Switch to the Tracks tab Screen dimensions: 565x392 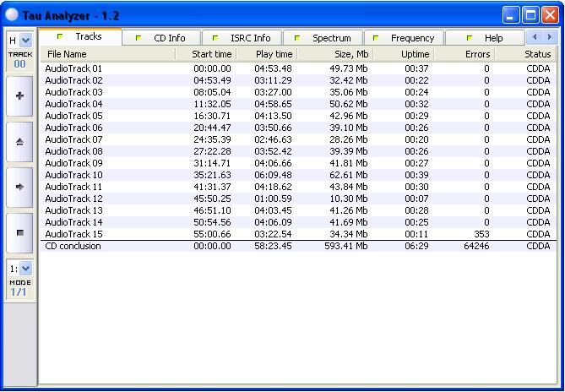coord(80,37)
